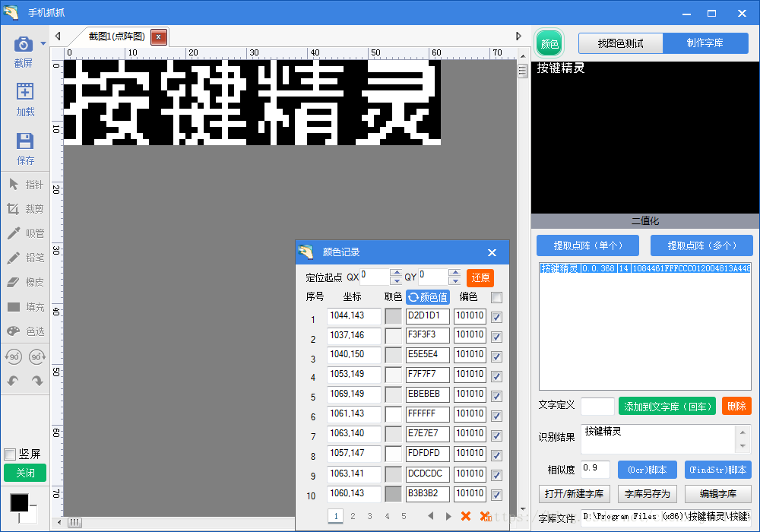Uncheck color row 10 checkbox B3B3B2

pyautogui.click(x=496, y=495)
